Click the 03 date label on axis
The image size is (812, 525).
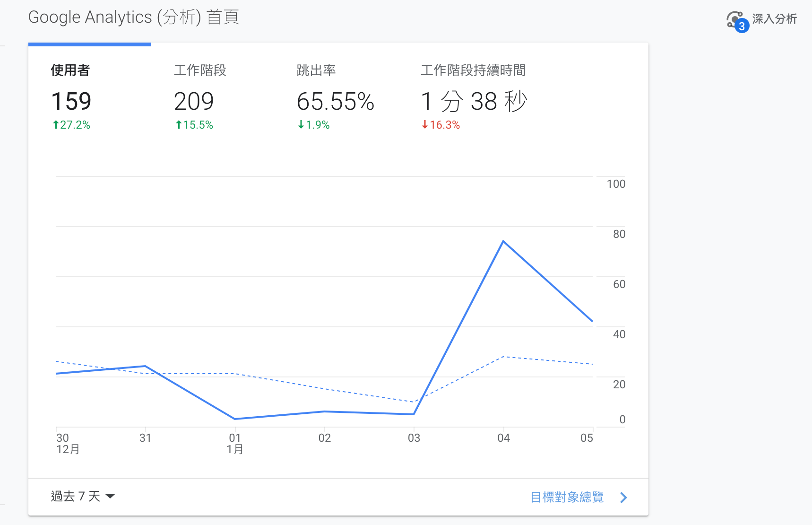pos(414,438)
